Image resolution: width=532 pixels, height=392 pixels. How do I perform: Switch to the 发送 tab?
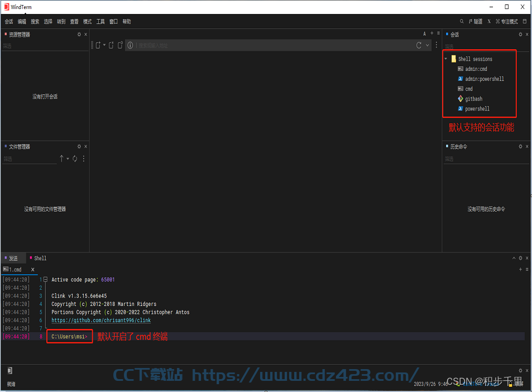pos(13,259)
